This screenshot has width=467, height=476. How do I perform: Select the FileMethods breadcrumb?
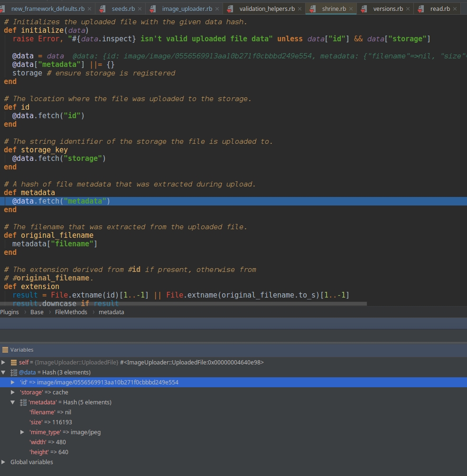coord(71,312)
